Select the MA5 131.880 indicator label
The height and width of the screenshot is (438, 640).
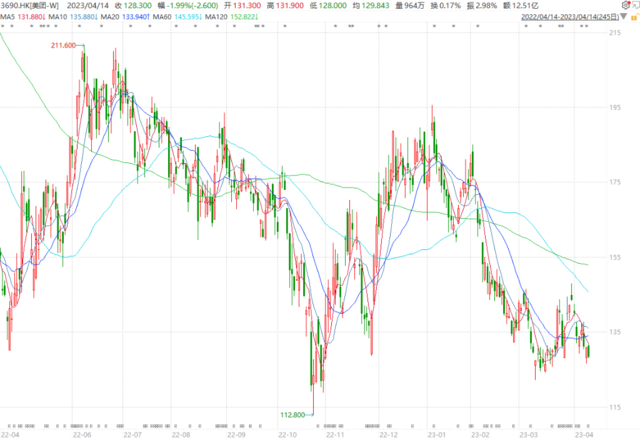coord(22,17)
